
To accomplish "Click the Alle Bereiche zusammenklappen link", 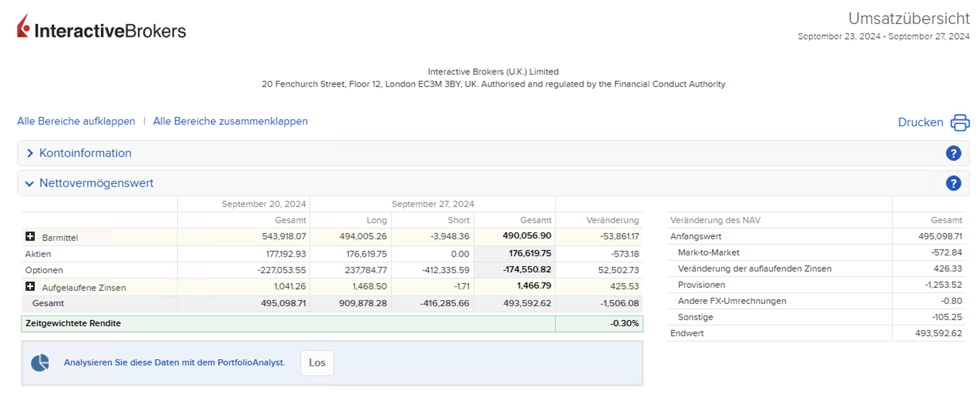I will click(x=230, y=121).
